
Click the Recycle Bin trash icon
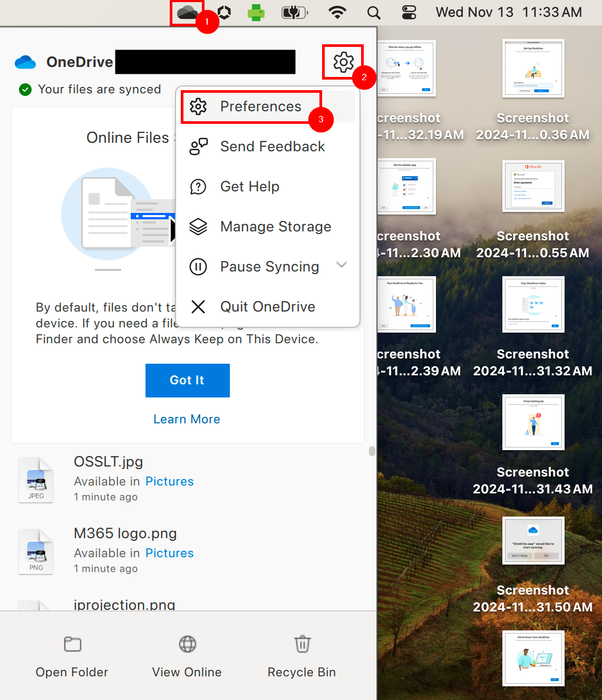click(x=303, y=644)
